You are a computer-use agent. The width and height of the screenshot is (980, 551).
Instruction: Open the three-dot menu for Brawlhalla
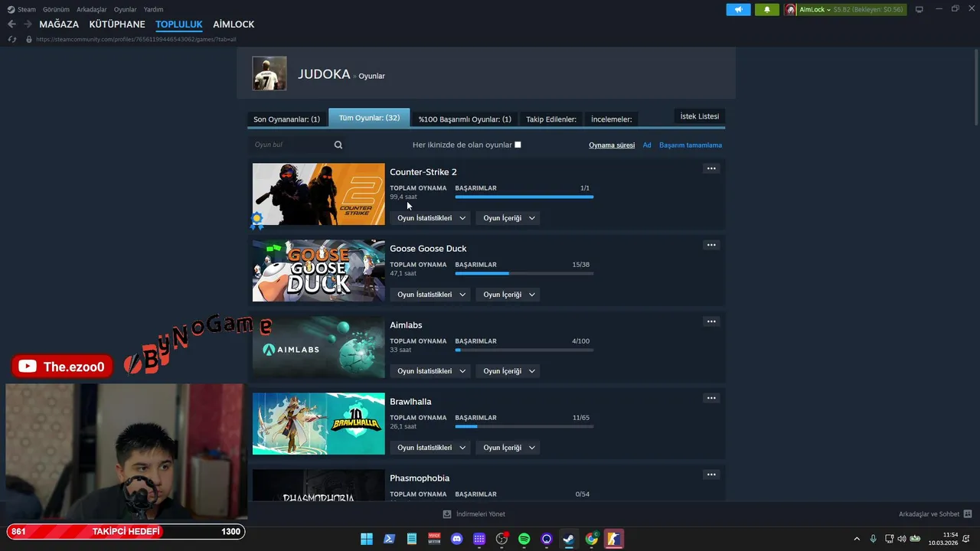click(711, 398)
